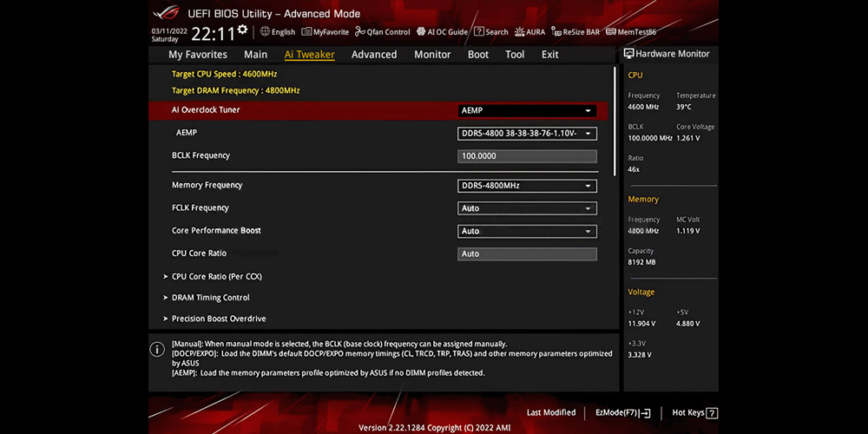Viewport: 868px width, 434px height.
Task: Click the FCLK Frequency label
Action: point(200,207)
